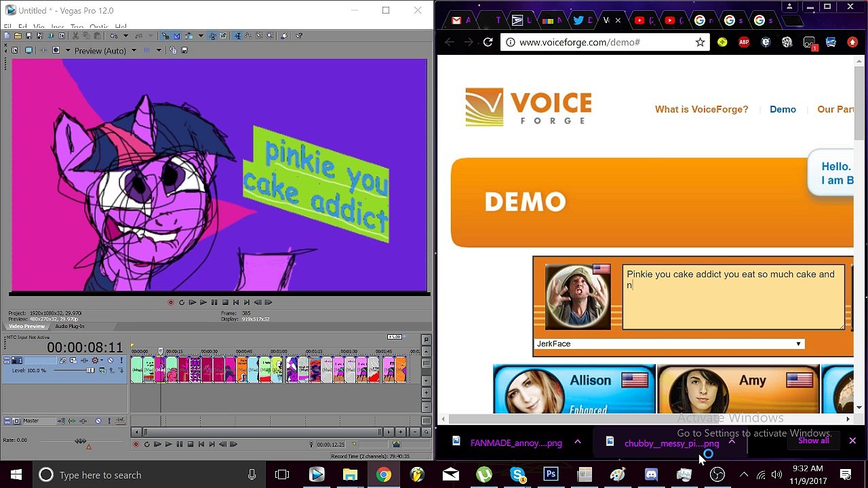Toggle Automatic Crossfades in Vegas toolbar
Viewport: 868px width, 488px height.
(x=176, y=36)
